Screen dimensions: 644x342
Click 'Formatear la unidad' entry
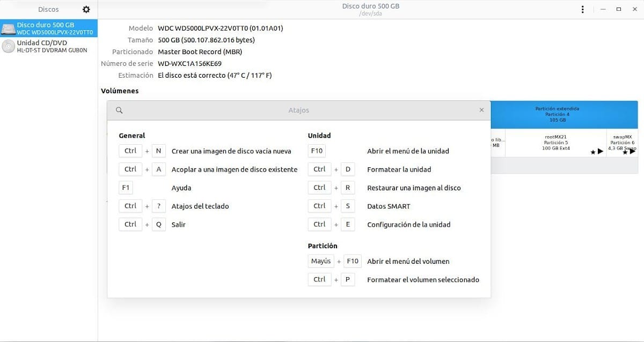399,169
